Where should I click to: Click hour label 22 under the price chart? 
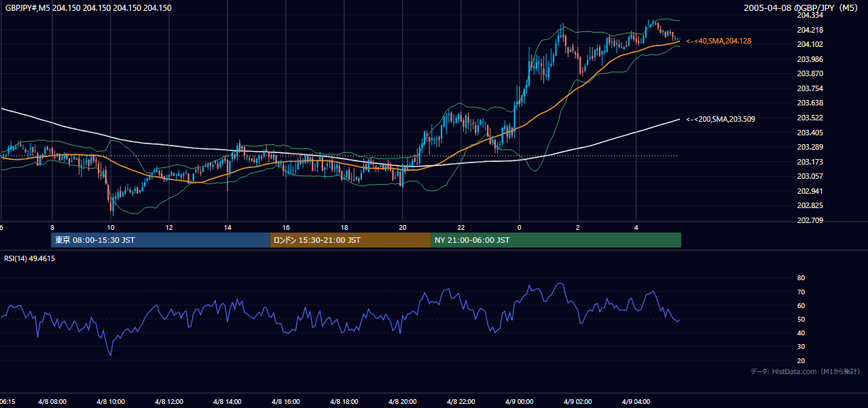click(461, 227)
